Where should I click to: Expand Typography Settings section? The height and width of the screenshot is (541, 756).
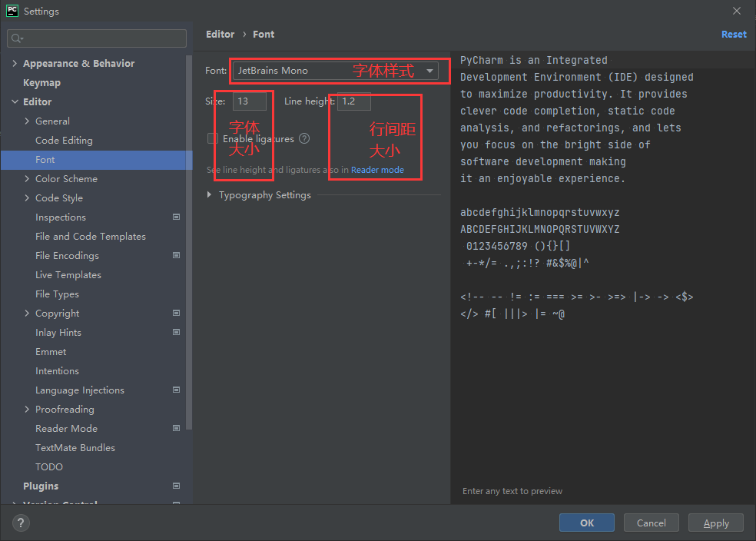point(210,195)
